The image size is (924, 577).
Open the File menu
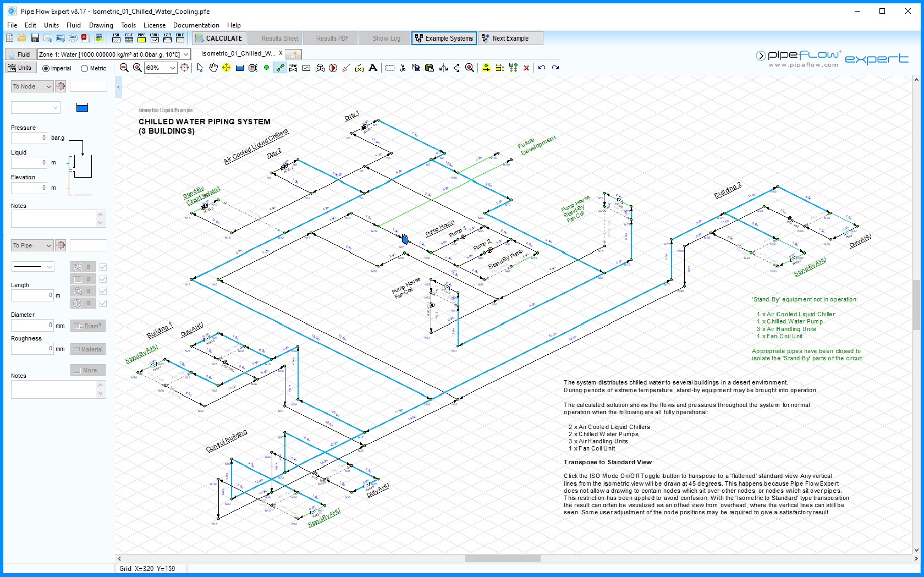point(12,25)
